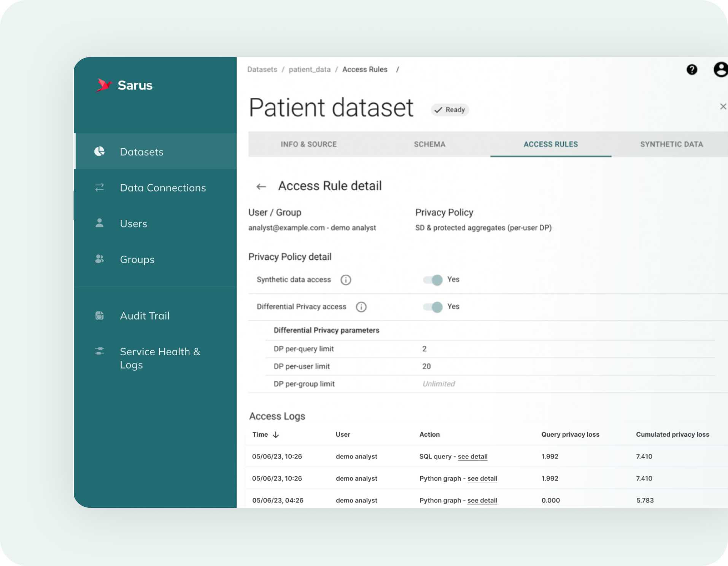Open Datasets from the sidebar pie icon
This screenshot has width=728, height=566.
coord(99,151)
